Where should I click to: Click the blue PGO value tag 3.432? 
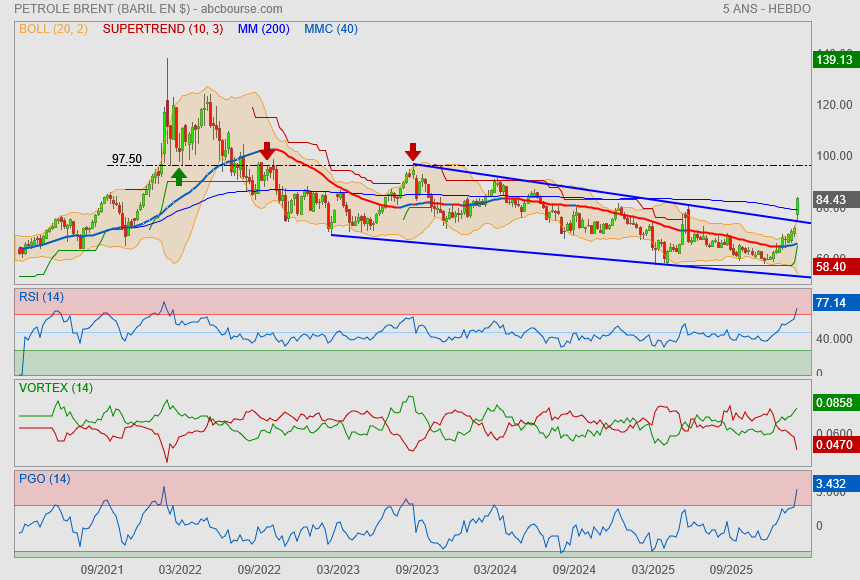click(832, 485)
